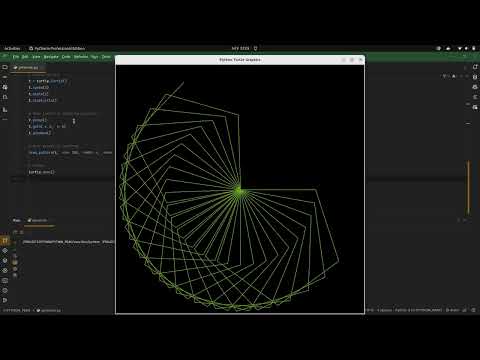Open the bottommost left sidebar tool icon
Screen dimensions: 480x360
[x=5, y=300]
